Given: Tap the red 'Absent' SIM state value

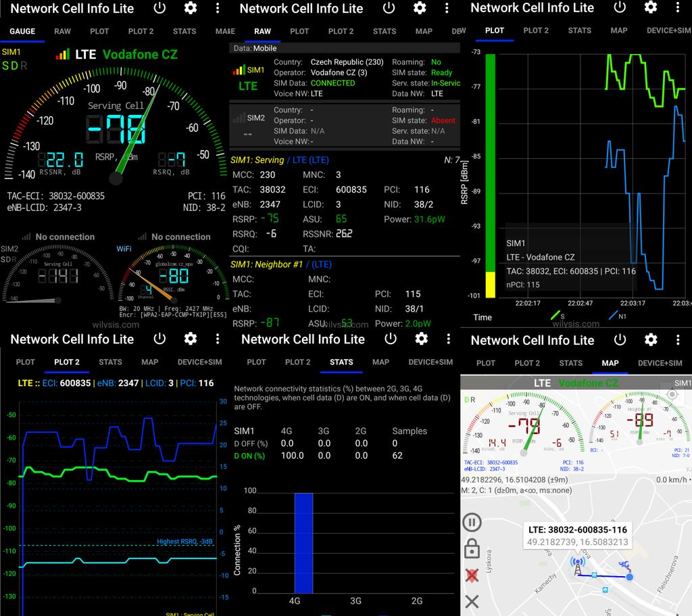Looking at the screenshot, I should point(443,120).
